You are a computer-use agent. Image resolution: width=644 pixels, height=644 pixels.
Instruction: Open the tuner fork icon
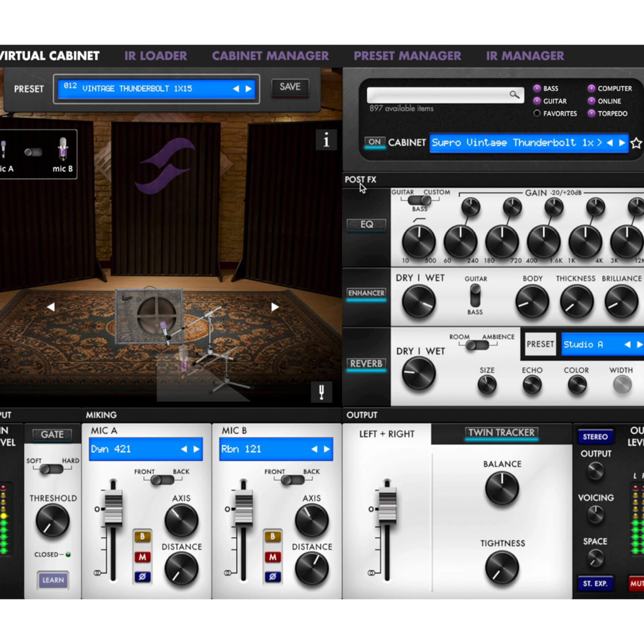click(321, 391)
